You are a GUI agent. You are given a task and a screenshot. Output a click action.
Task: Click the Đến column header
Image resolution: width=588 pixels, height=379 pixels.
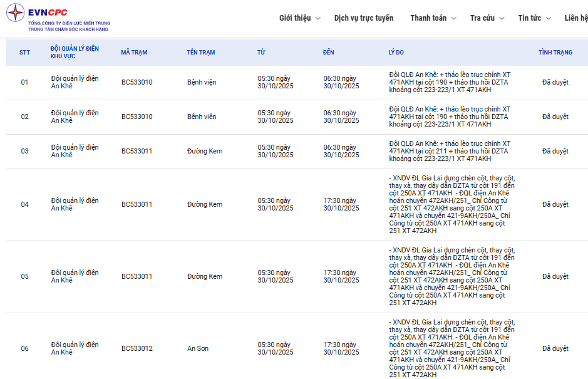pyautogui.click(x=329, y=53)
